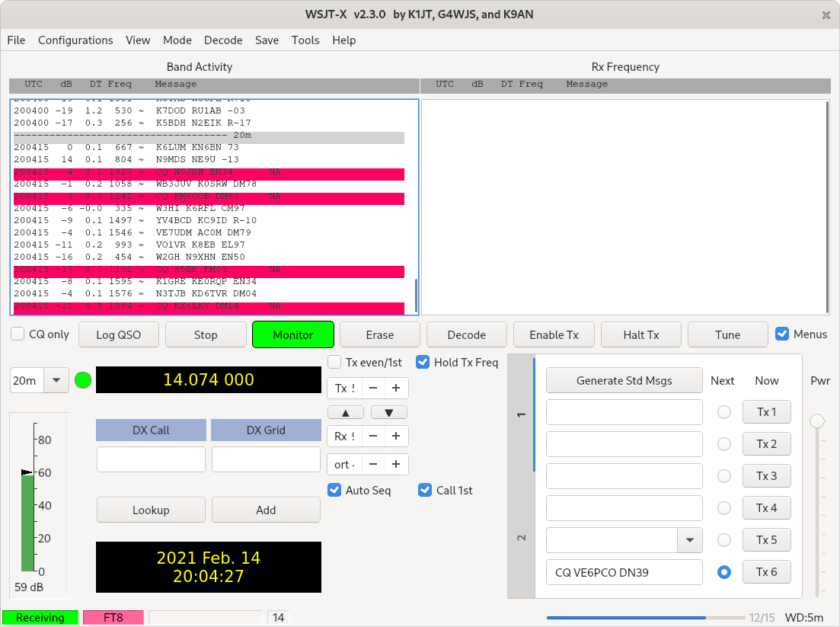Click the Log QSO button
This screenshot has width=840, height=627.
pos(118,335)
